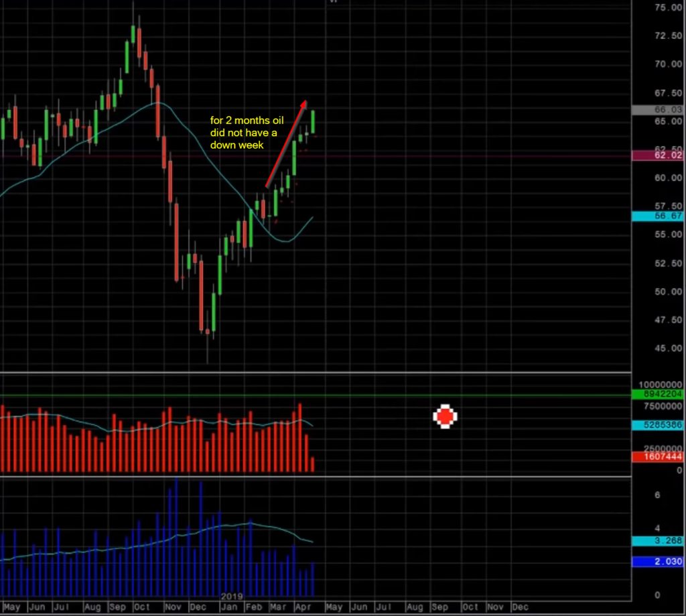
Task: Select the cyan 56.67 moving average tag
Action: point(659,216)
